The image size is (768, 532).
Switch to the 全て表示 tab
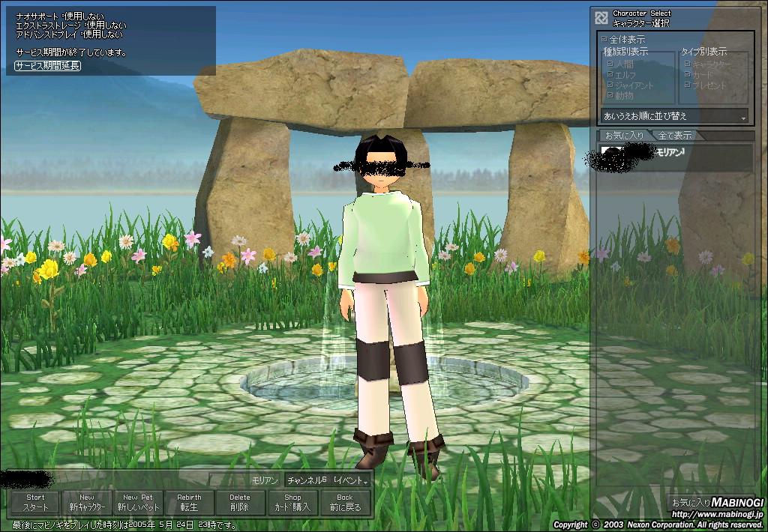[x=675, y=136]
